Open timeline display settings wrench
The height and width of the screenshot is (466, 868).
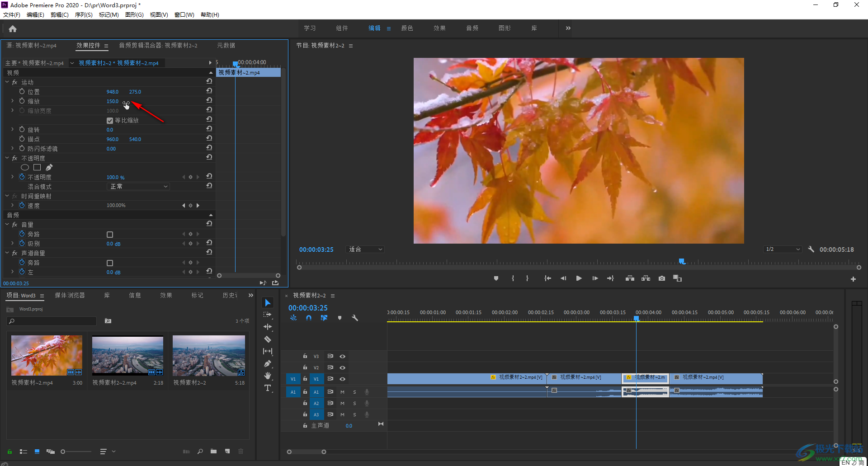point(355,318)
